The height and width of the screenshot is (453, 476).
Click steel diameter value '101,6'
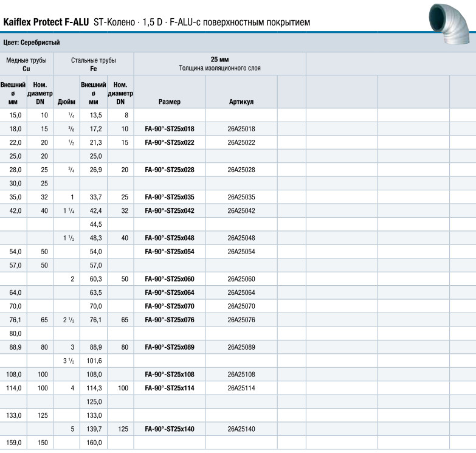tap(94, 361)
